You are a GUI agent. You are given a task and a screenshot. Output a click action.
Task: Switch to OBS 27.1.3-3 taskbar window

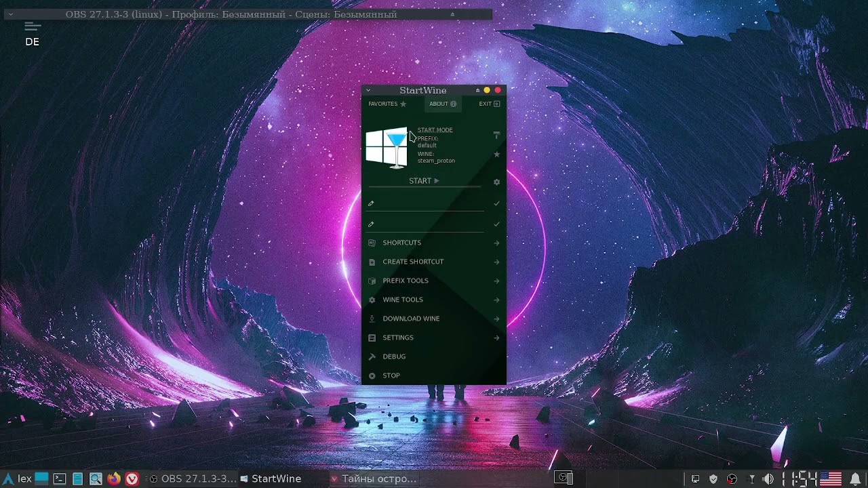click(x=193, y=479)
